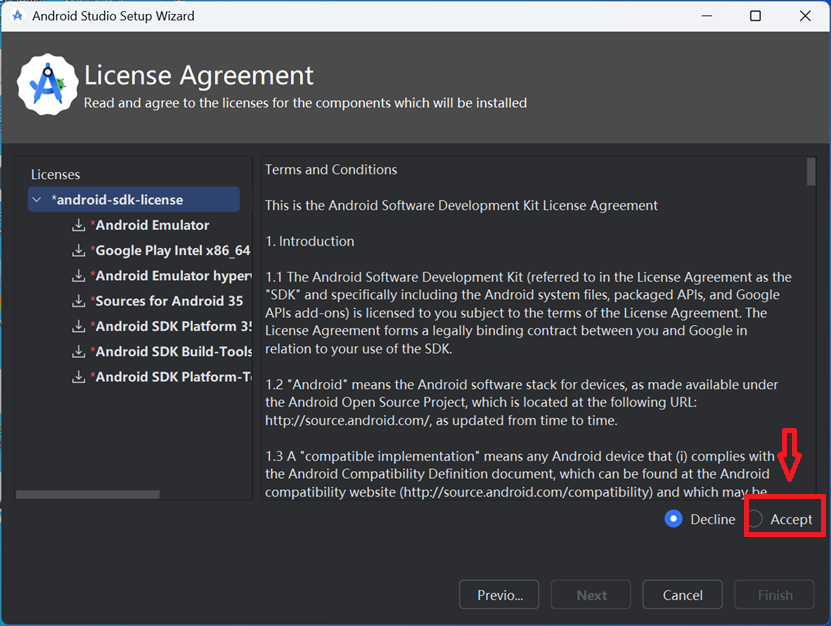Select Sources for Android 35 item
Viewport: 831px width, 626px height.
tap(166, 301)
